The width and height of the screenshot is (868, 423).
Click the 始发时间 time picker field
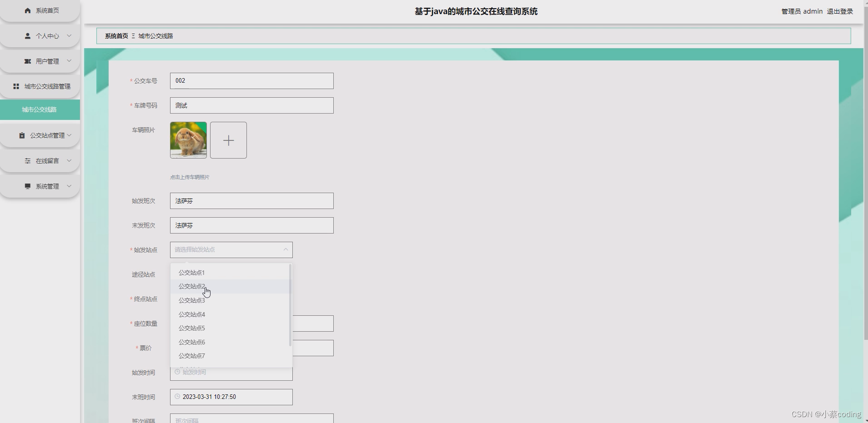point(231,374)
